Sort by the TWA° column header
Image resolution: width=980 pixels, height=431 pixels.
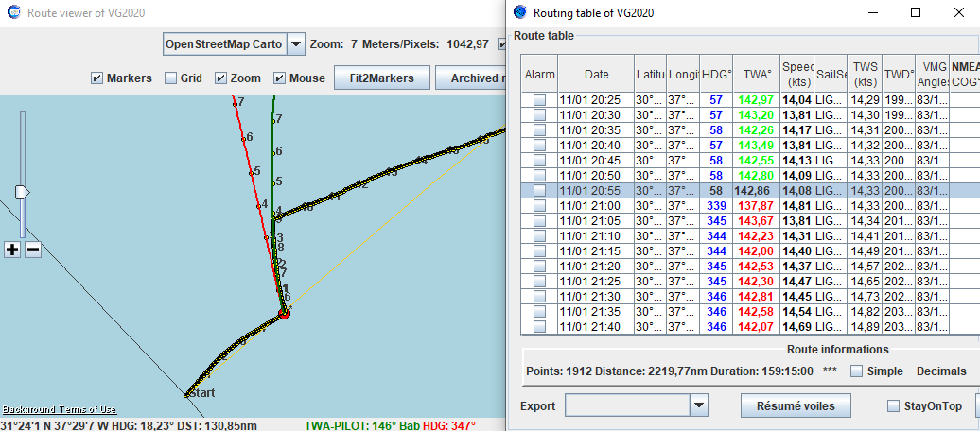pos(756,74)
